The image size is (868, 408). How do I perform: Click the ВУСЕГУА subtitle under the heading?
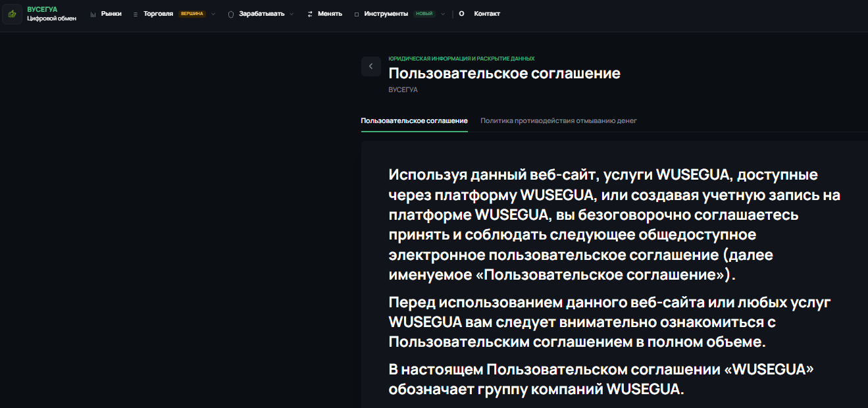[x=403, y=89]
